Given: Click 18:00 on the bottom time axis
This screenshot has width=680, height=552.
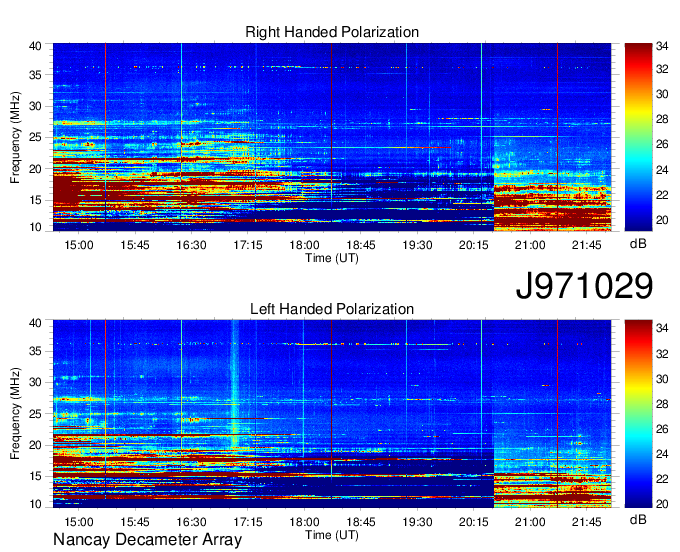Looking at the screenshot, I should pyautogui.click(x=304, y=522).
